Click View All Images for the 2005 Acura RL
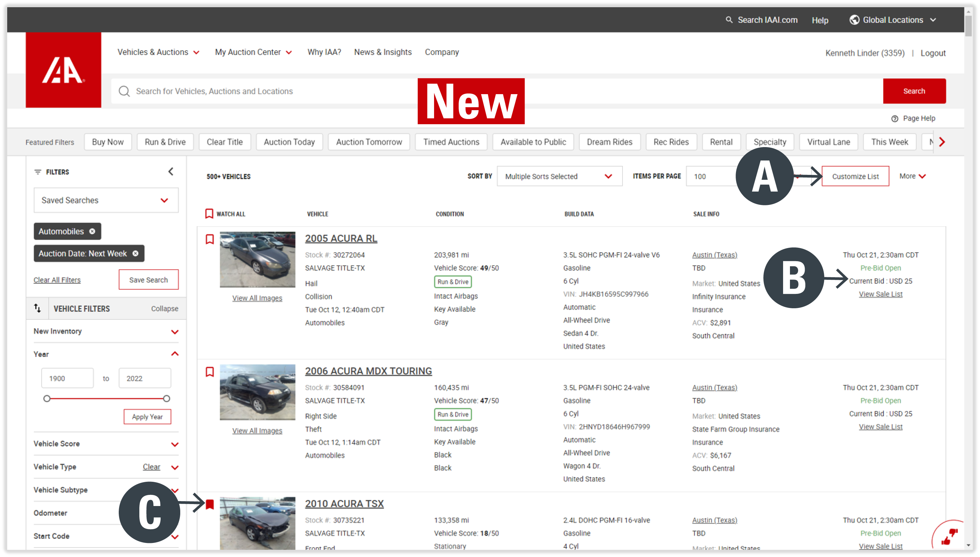The image size is (980, 557). (x=257, y=298)
